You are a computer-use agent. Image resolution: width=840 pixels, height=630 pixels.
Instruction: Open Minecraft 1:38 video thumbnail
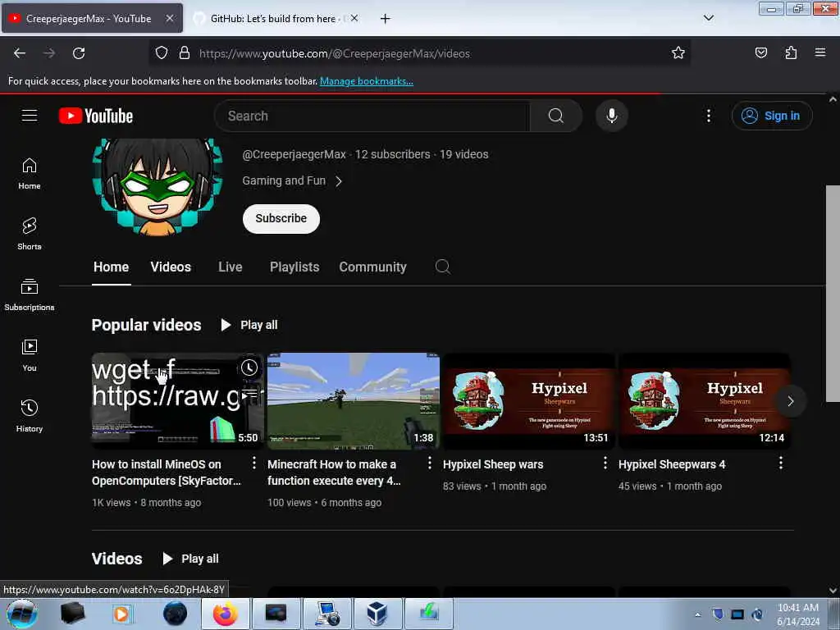[x=354, y=400]
